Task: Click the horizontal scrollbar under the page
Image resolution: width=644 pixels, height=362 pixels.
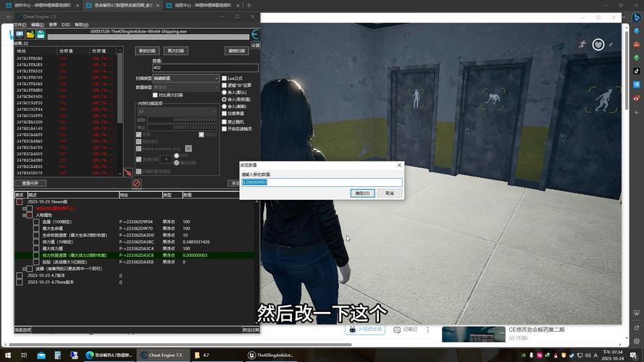Action: click(180, 345)
